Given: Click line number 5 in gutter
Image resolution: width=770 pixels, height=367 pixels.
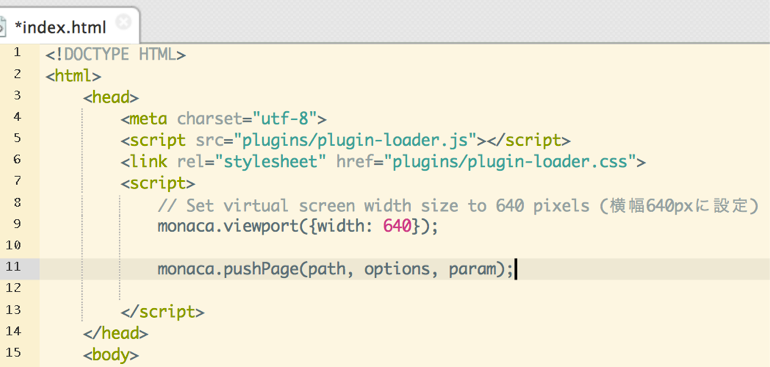Looking at the screenshot, I should coord(17,138).
